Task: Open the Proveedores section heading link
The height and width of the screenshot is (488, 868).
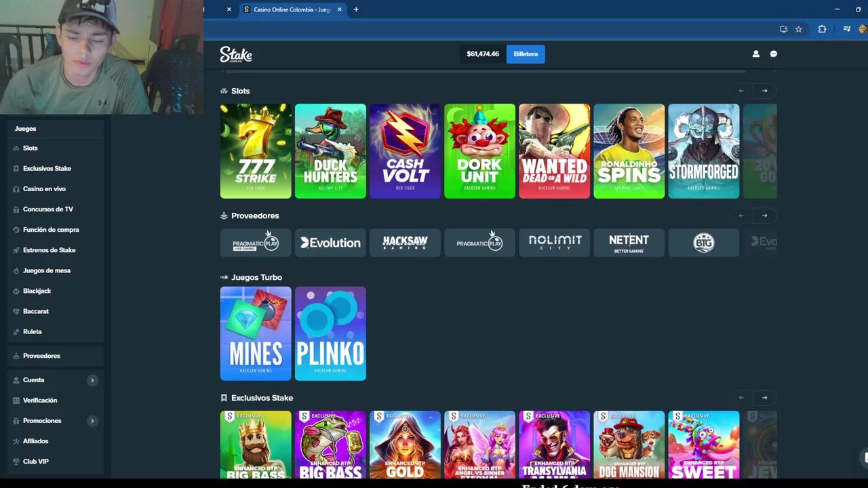Action: (x=255, y=216)
